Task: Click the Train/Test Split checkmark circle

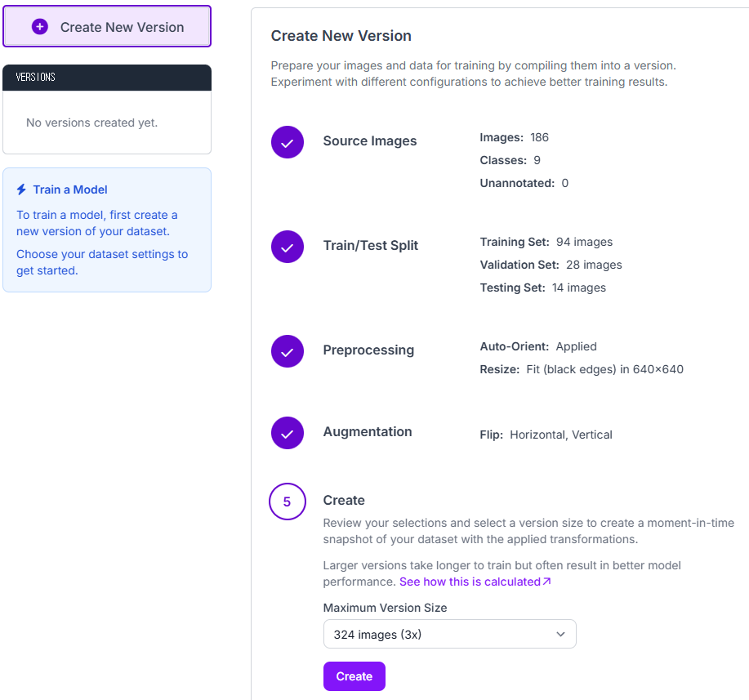Action: click(287, 247)
